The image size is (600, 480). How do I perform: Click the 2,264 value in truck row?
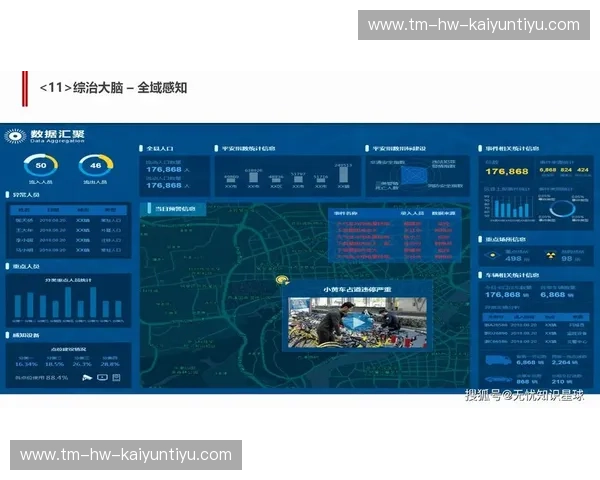561,362
